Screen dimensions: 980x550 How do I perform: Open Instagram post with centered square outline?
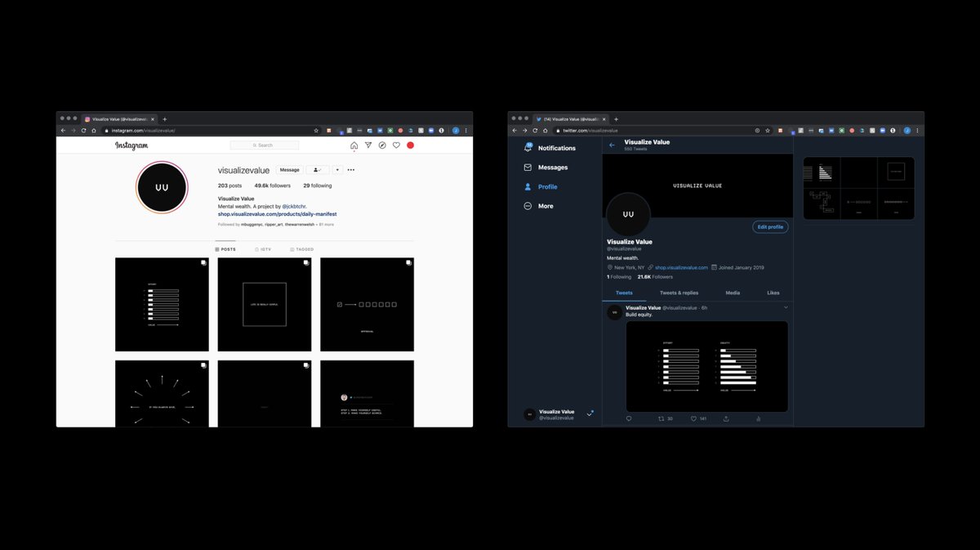click(265, 304)
